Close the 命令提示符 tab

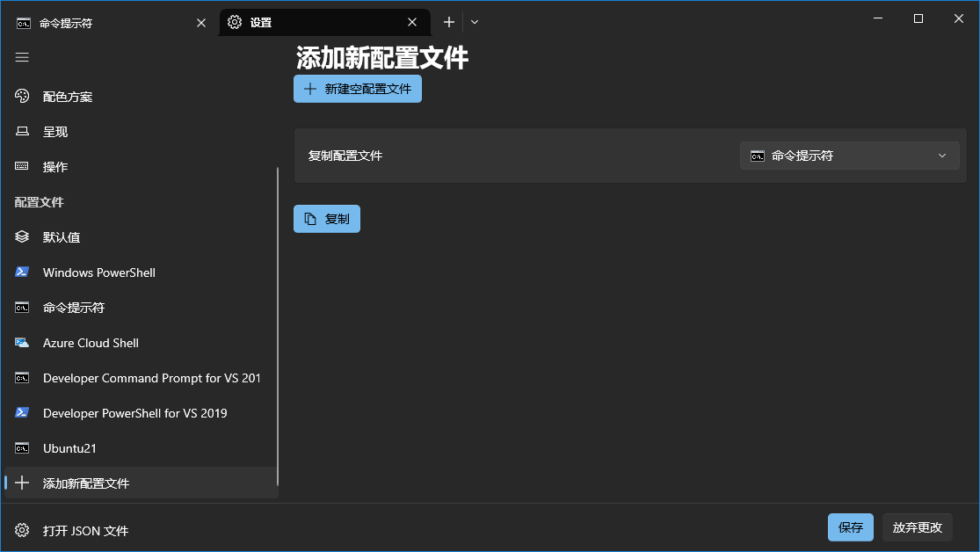click(x=201, y=23)
